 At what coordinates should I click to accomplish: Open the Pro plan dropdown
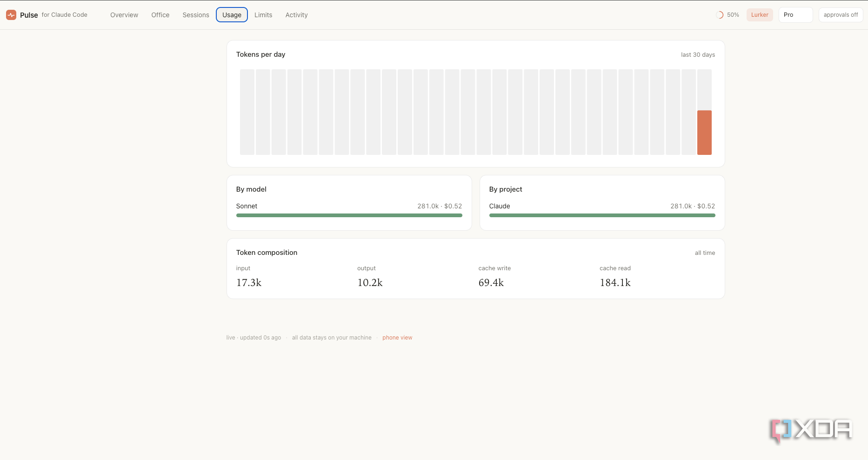(x=795, y=15)
